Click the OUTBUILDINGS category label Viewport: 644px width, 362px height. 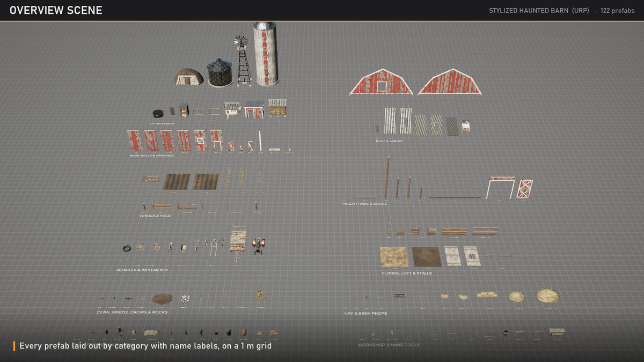(x=162, y=123)
